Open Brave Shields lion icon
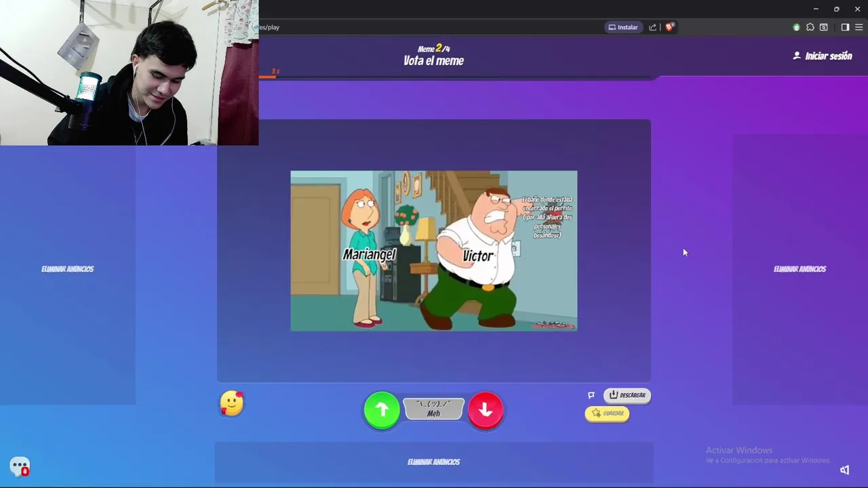This screenshot has height=488, width=868. click(669, 27)
